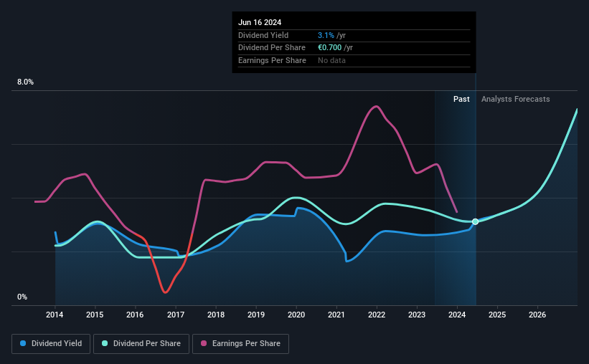Click the Dividend Yield tooltip row label
This screenshot has height=364, width=589.
point(263,35)
